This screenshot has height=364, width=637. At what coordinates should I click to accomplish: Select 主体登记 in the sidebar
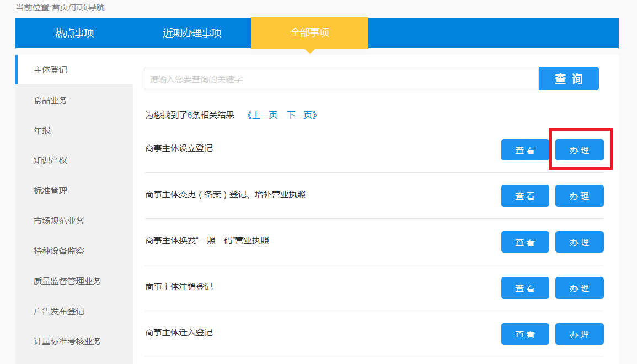[x=51, y=70]
